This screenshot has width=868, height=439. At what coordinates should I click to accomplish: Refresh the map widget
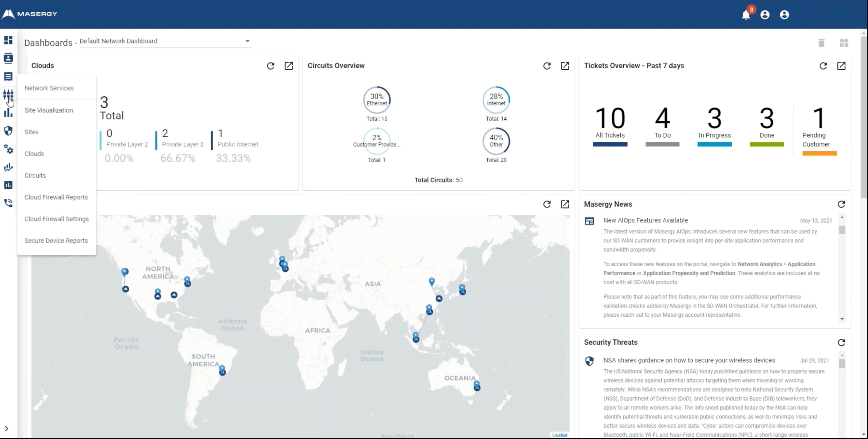547,204
